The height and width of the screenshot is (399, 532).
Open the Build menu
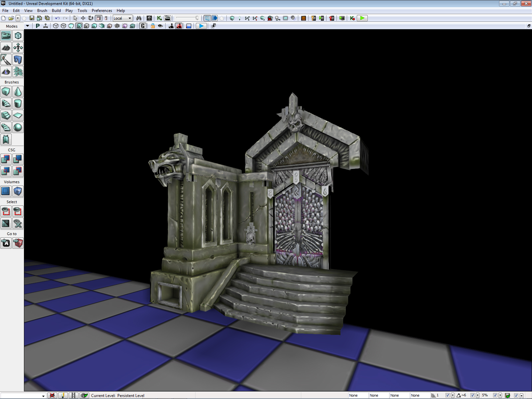(56, 11)
